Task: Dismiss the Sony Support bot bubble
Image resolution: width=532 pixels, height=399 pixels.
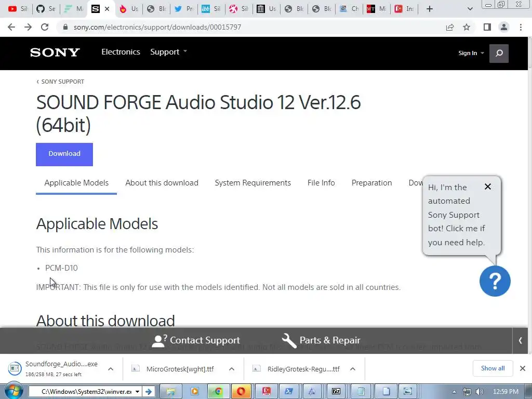Action: point(487,187)
